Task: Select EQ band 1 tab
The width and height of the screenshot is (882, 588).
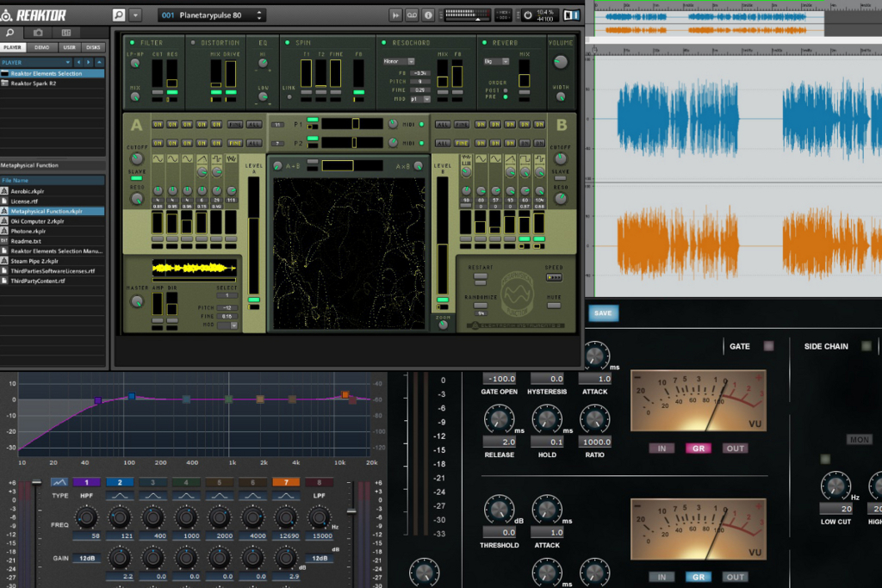Action: pyautogui.click(x=87, y=482)
